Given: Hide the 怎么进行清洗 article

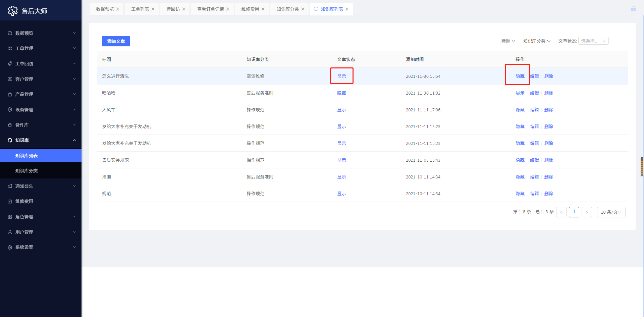Looking at the screenshot, I should click(x=520, y=76).
